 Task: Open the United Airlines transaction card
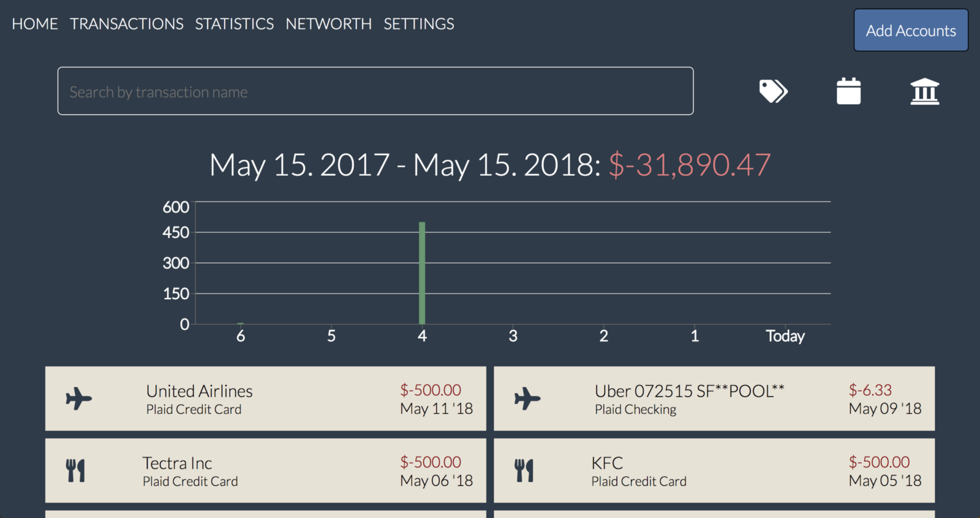[265, 398]
